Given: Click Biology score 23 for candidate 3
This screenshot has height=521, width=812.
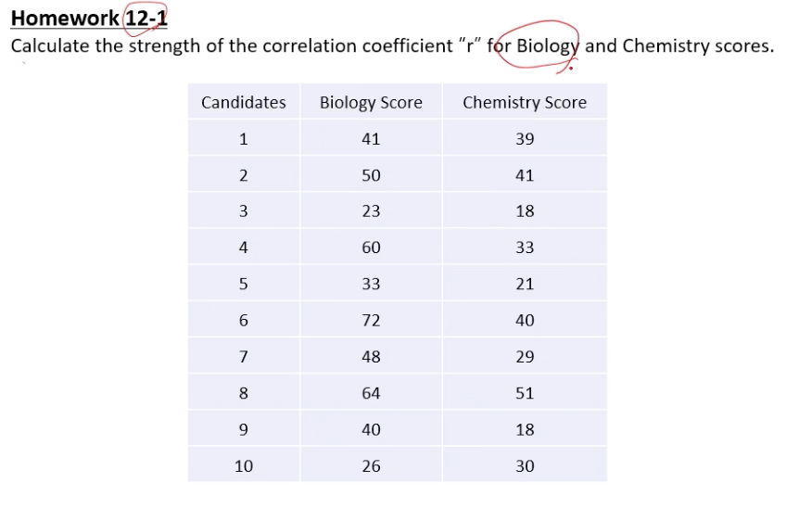Looking at the screenshot, I should (371, 210).
